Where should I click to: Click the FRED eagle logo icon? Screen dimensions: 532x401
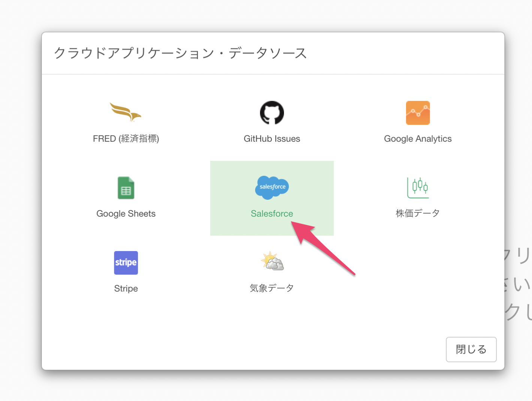[x=126, y=112]
